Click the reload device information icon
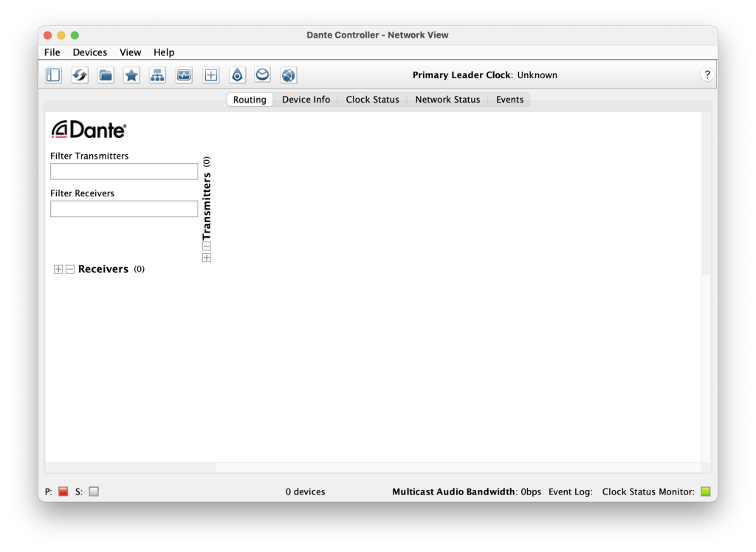756x552 pixels. point(80,75)
